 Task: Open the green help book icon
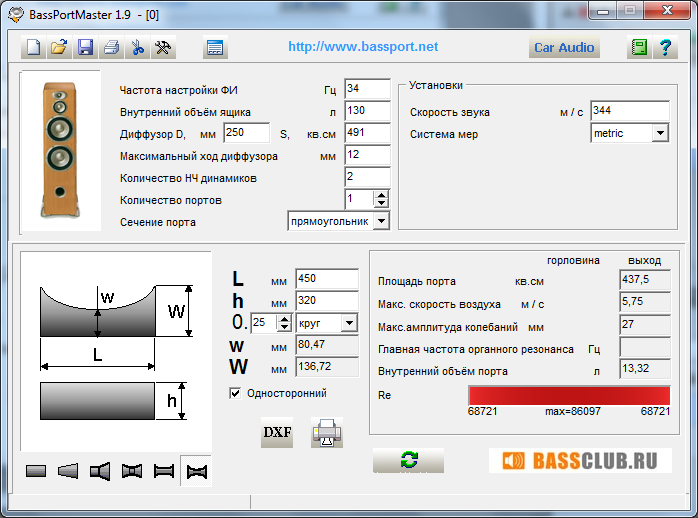639,47
